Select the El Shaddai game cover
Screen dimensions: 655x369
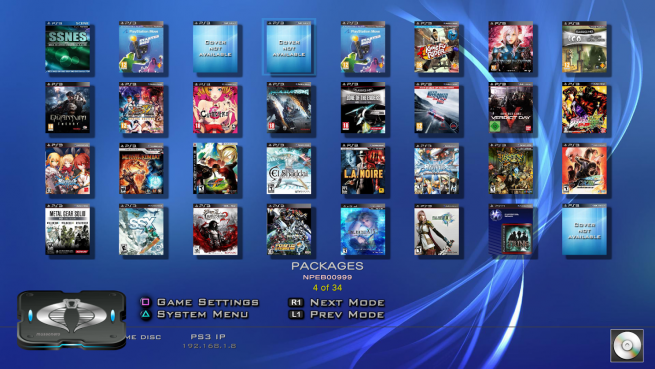(289, 169)
